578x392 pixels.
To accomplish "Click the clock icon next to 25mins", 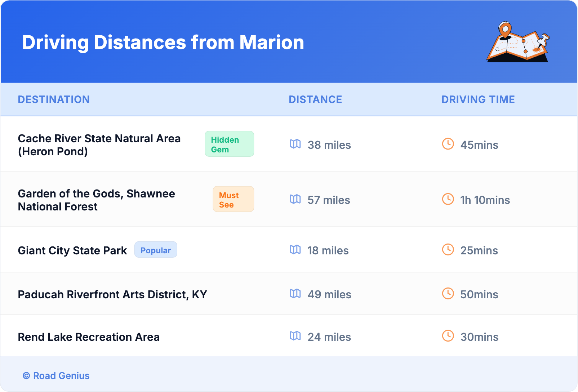I will (x=448, y=250).
